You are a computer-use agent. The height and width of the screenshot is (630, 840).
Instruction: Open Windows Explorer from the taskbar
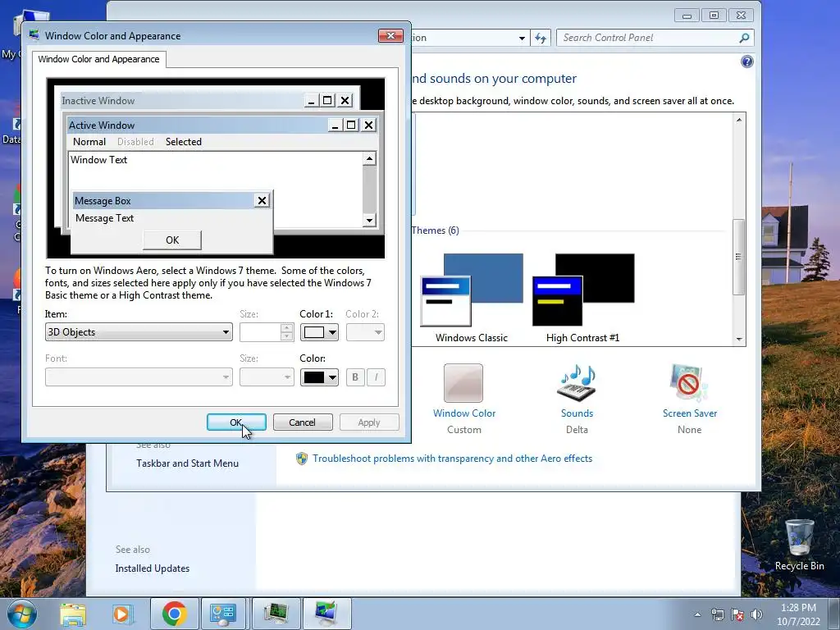73,614
